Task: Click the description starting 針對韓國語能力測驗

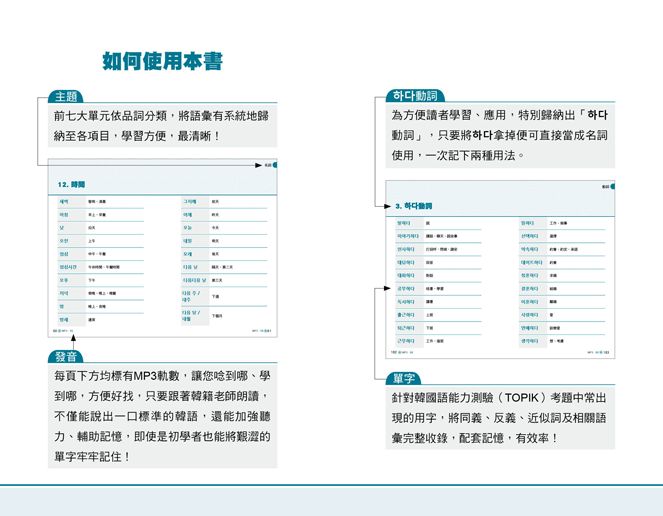Action: point(500,417)
